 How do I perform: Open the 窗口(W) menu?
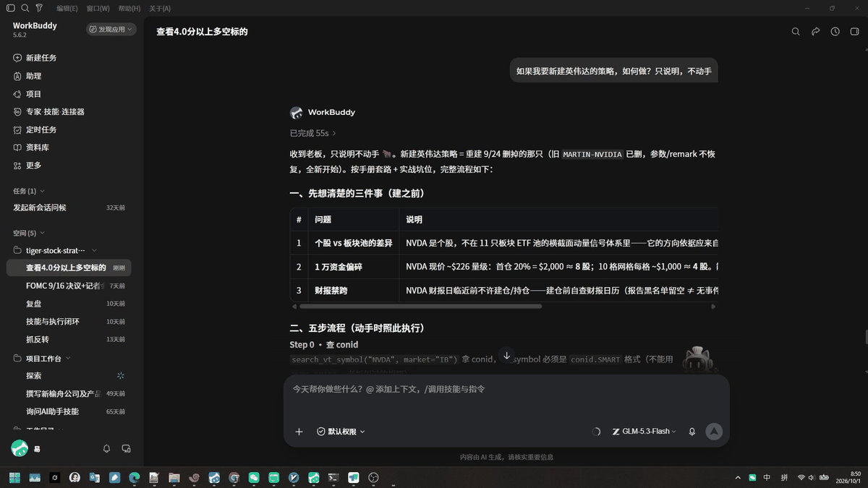(x=98, y=9)
